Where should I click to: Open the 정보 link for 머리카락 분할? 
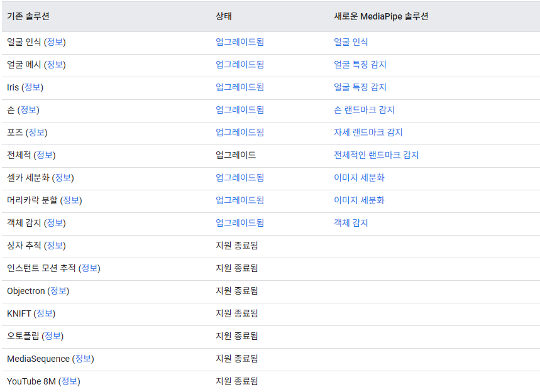pos(71,200)
